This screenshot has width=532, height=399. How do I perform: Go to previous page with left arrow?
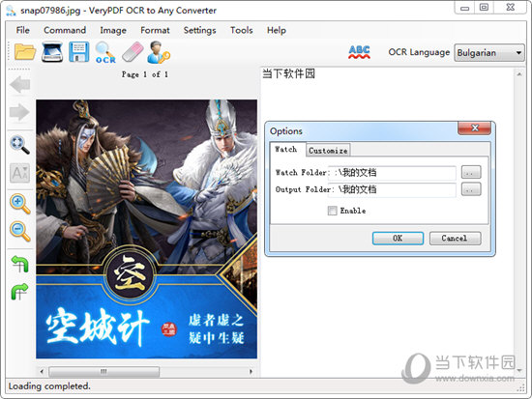[20, 84]
